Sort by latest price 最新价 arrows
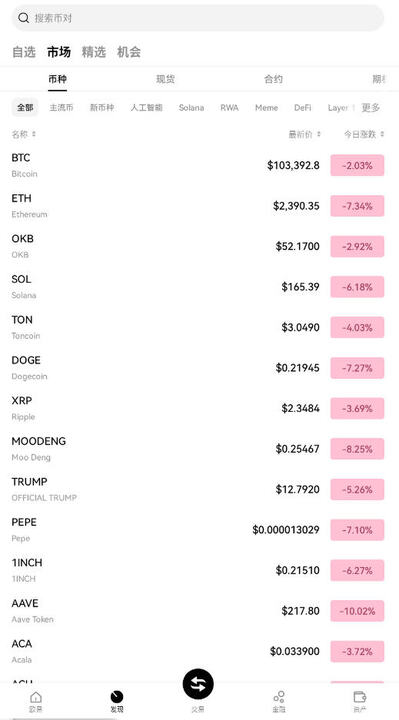The width and height of the screenshot is (399, 720). point(319,134)
